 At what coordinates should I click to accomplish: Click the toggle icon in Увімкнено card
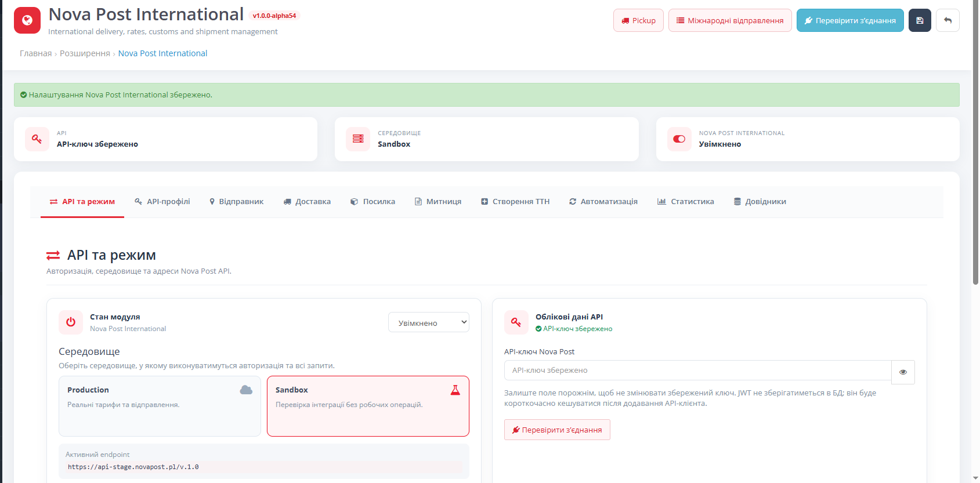(679, 139)
